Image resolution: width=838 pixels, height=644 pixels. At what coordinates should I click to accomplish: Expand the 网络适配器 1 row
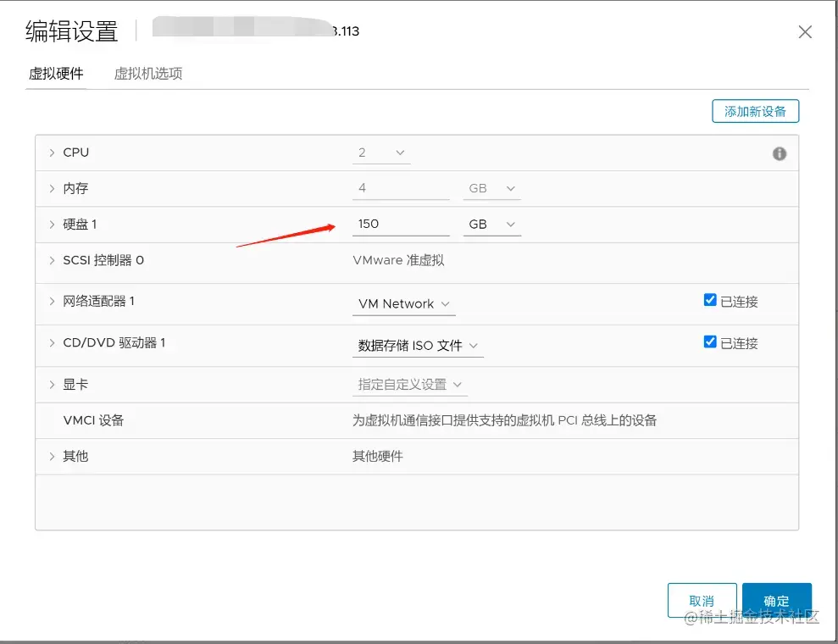[x=52, y=302]
